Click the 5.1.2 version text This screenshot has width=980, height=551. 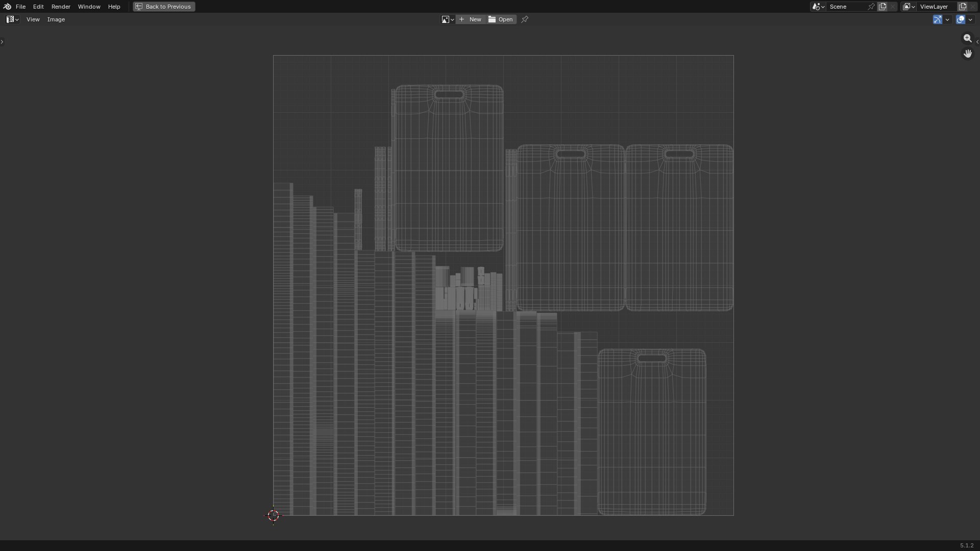967,545
